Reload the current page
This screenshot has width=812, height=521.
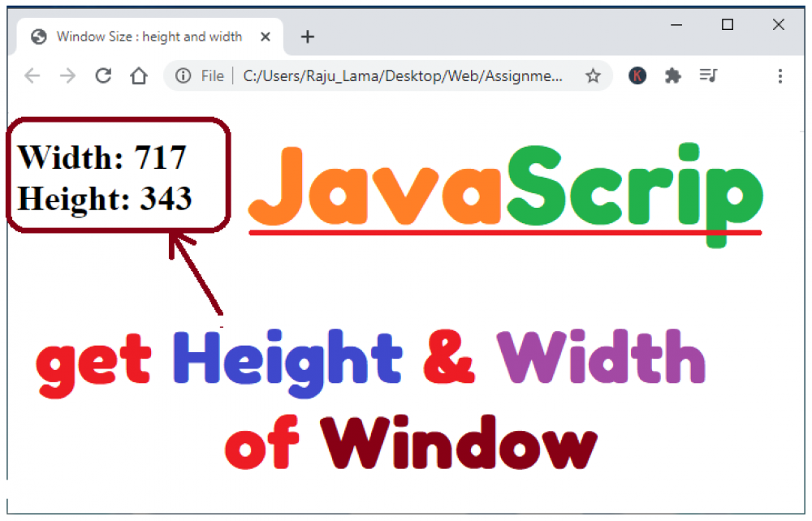[x=103, y=76]
